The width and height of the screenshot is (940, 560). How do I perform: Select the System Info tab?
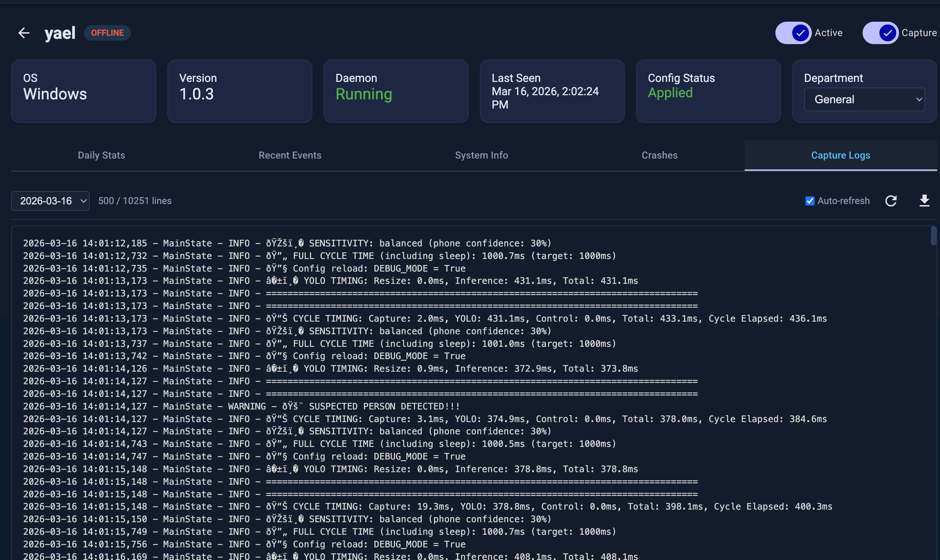click(x=481, y=155)
